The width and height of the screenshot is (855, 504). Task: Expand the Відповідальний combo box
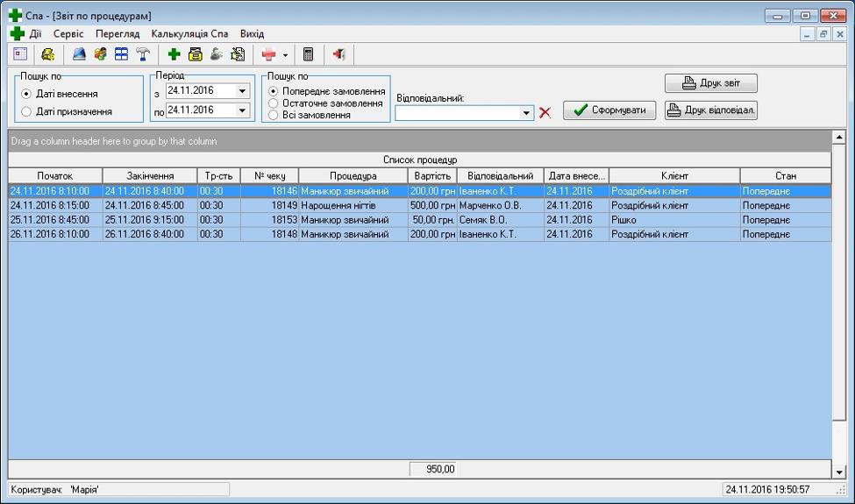(526, 113)
